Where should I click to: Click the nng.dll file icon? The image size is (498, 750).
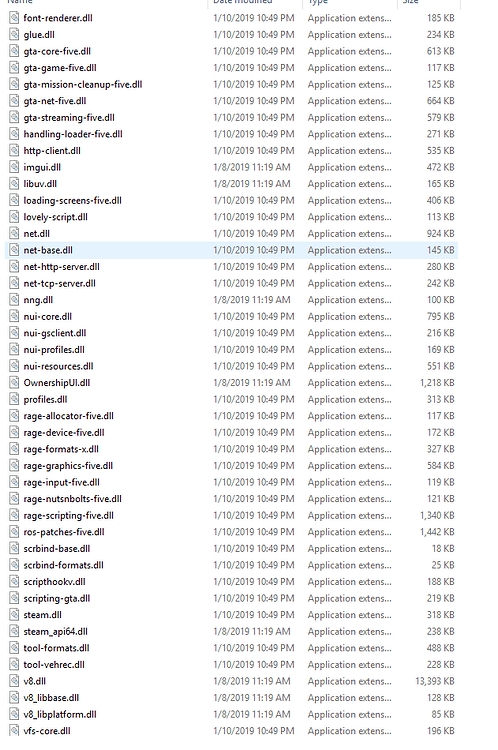click(x=14, y=300)
